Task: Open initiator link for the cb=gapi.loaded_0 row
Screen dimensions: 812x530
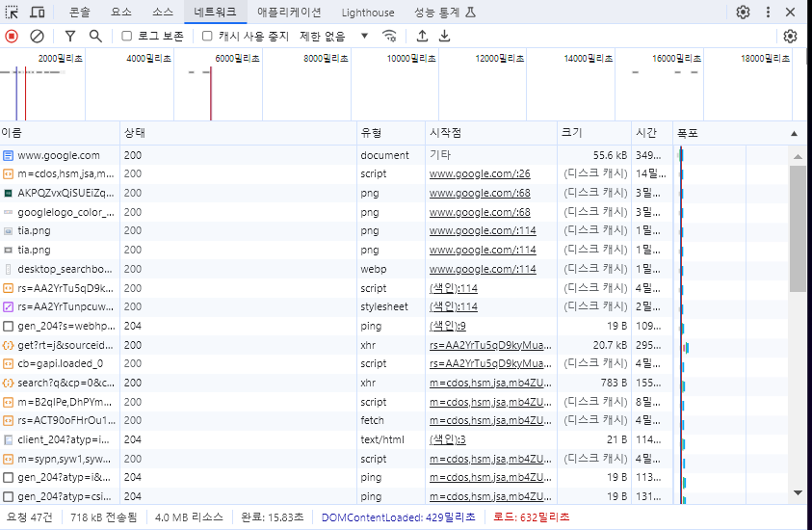Action: point(490,363)
